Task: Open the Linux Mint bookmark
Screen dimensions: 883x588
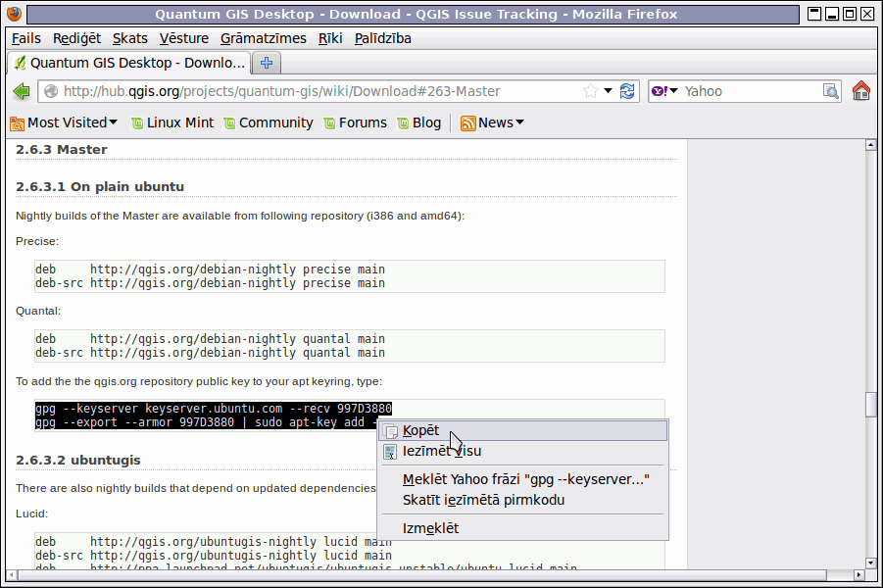Action: tap(172, 122)
